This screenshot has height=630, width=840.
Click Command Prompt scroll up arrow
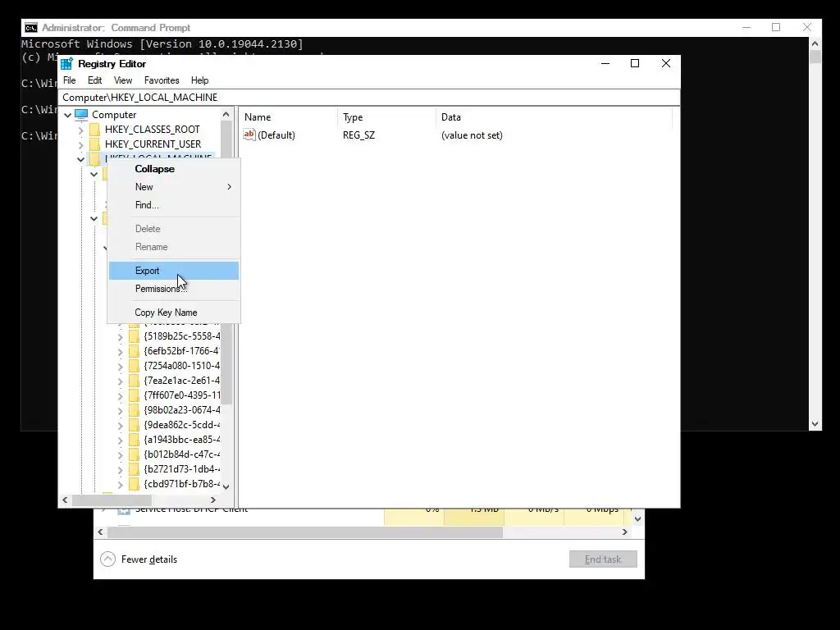[x=815, y=43]
